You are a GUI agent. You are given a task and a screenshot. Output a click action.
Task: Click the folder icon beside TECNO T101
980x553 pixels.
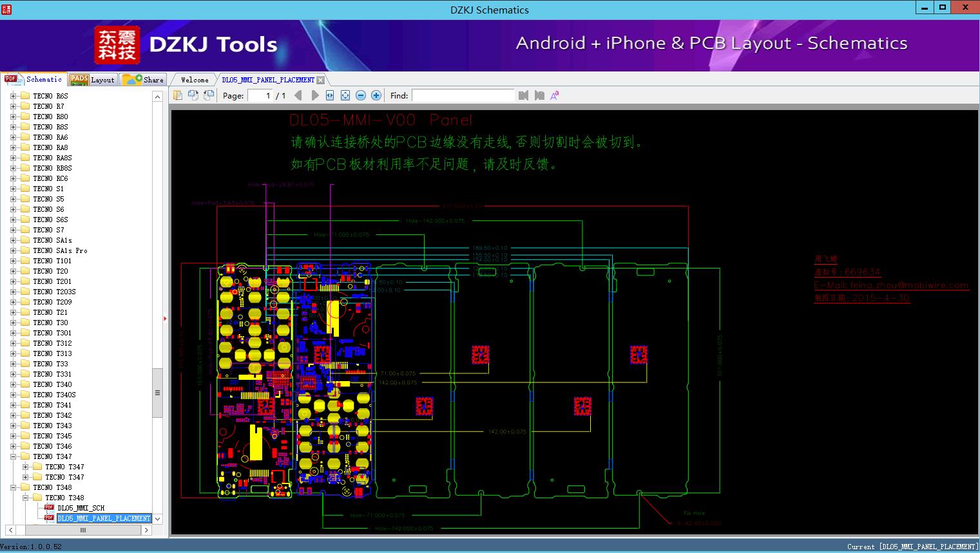pos(25,261)
